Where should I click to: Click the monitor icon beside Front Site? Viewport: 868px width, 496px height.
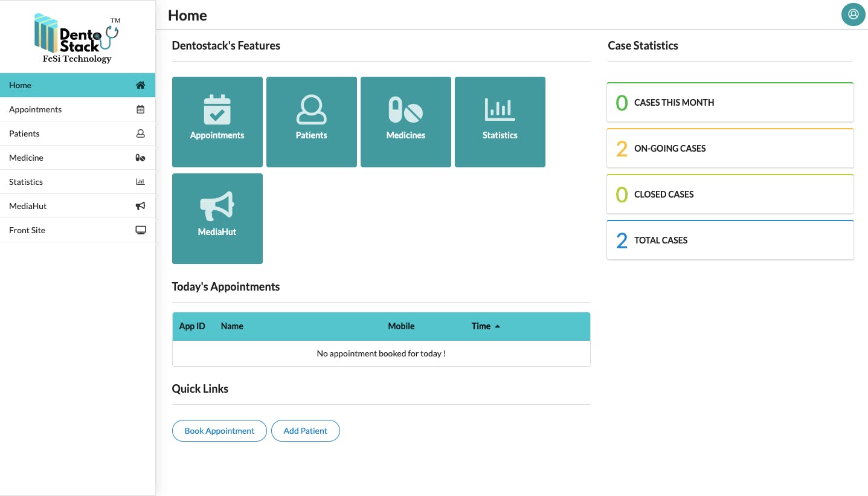140,230
